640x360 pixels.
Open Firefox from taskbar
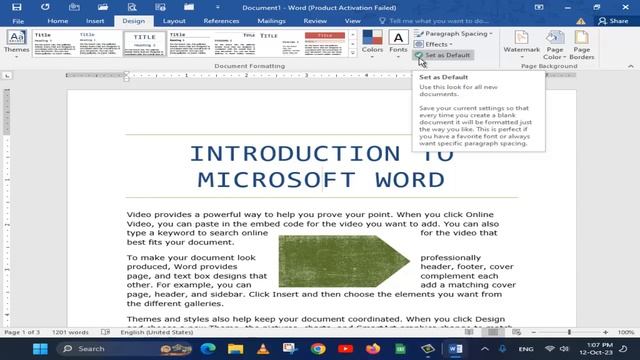point(373,349)
